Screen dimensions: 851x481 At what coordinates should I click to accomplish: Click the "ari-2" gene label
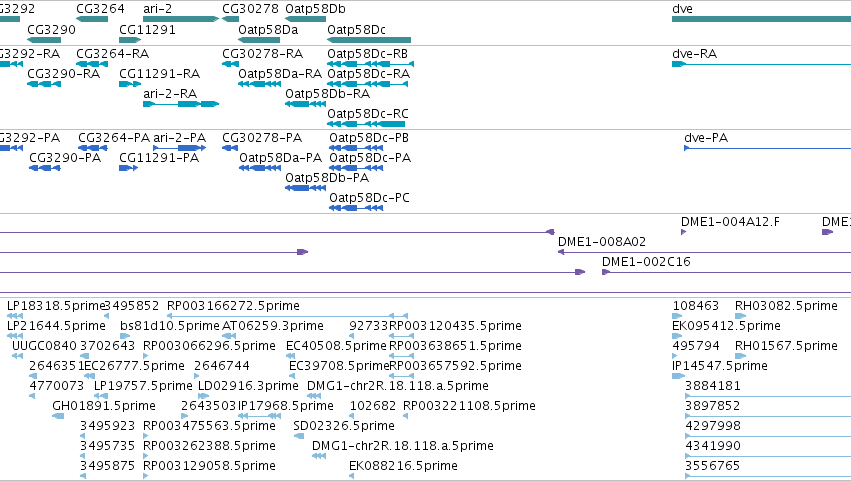pyautogui.click(x=157, y=9)
